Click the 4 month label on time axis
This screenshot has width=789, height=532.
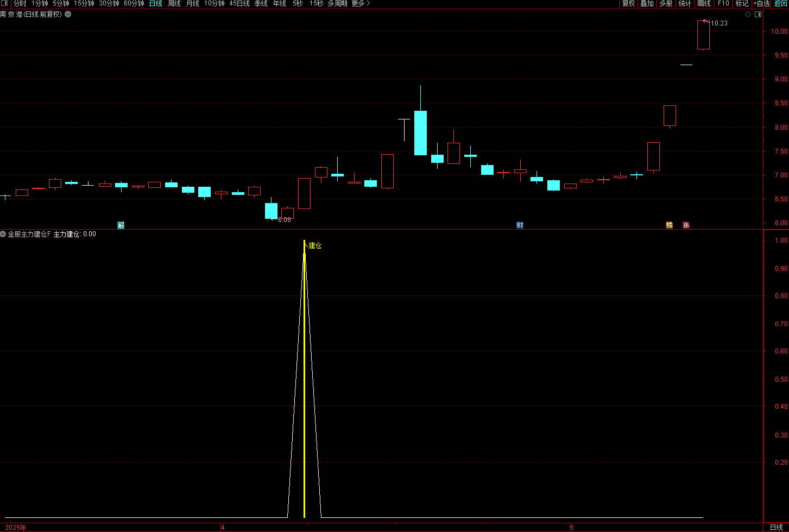click(223, 528)
